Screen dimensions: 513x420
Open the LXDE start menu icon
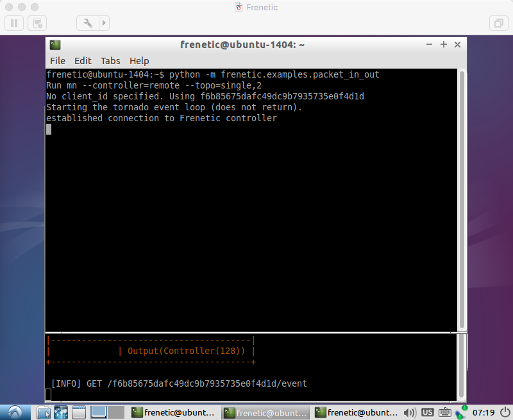[15, 412]
